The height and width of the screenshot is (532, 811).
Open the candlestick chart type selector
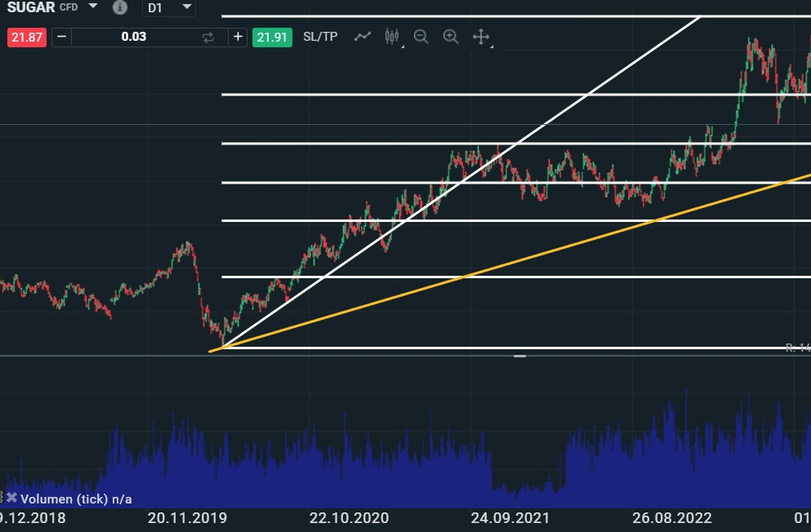[x=392, y=37]
